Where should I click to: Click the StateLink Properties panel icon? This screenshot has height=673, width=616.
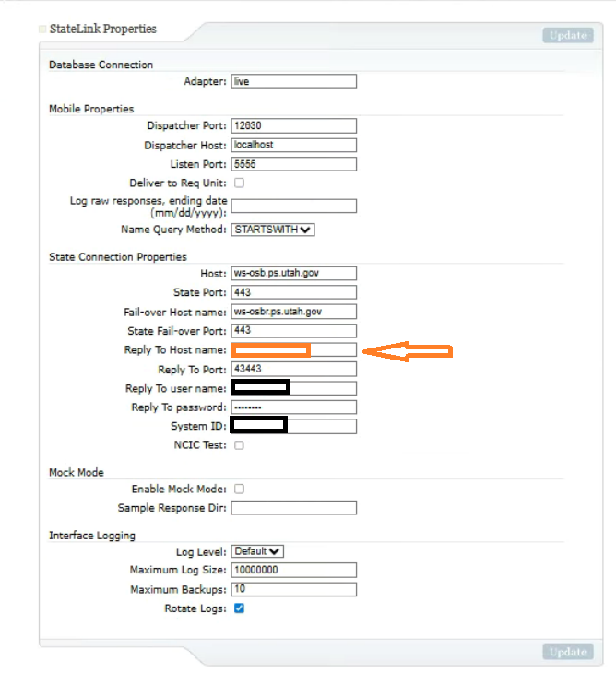[x=42, y=30]
